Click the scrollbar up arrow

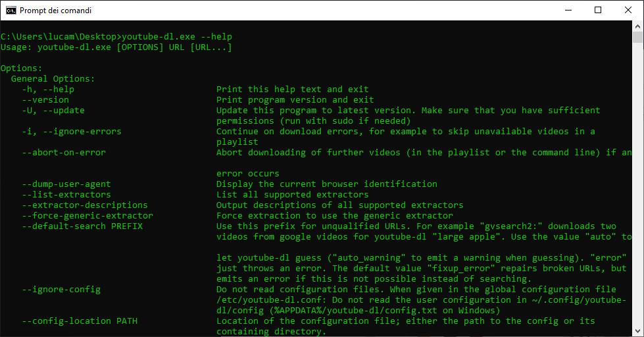point(638,26)
